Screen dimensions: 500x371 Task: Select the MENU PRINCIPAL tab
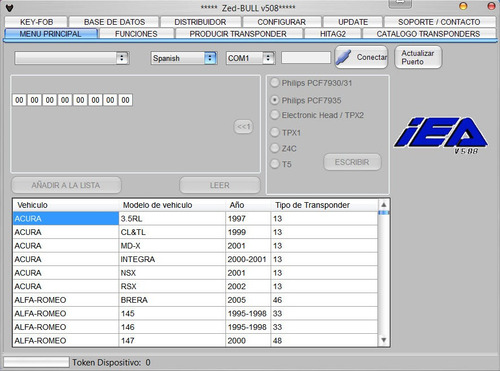pos(51,34)
